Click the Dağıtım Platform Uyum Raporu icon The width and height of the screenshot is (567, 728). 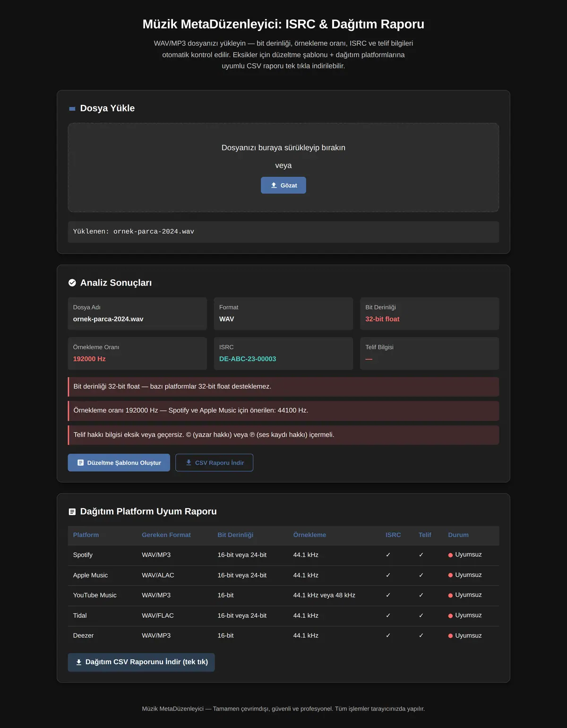(x=72, y=511)
